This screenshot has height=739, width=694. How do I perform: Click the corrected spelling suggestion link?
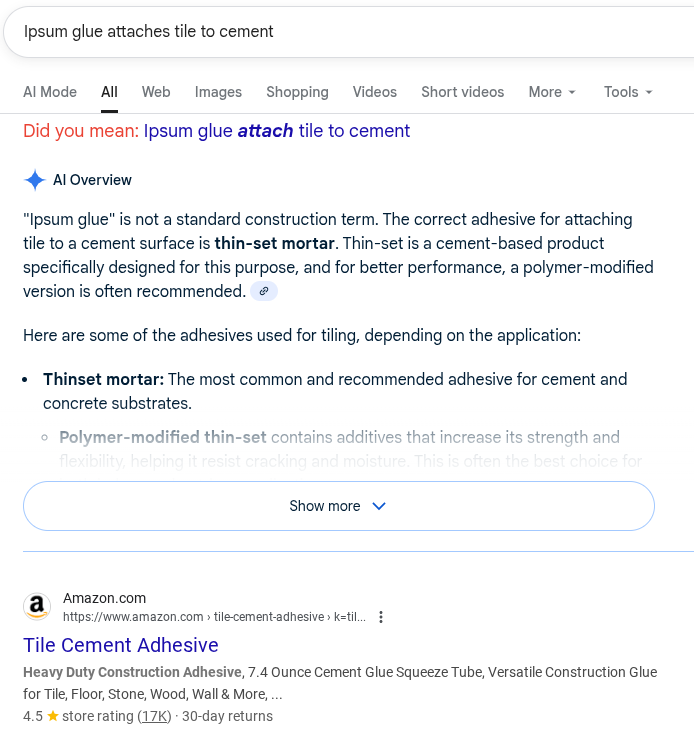click(277, 131)
